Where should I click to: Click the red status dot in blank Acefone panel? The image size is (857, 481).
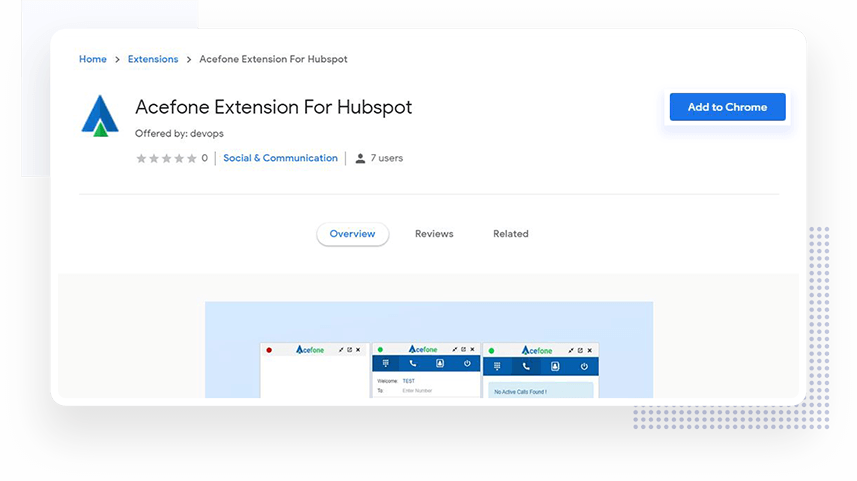(269, 350)
